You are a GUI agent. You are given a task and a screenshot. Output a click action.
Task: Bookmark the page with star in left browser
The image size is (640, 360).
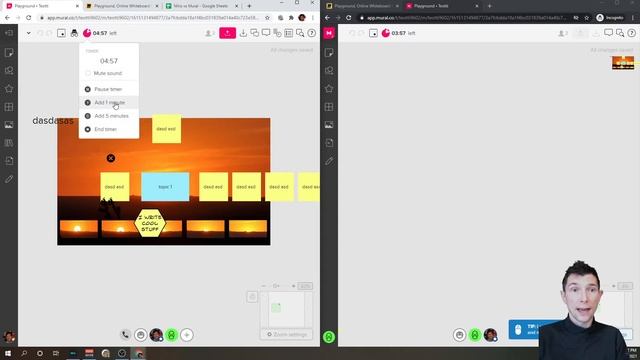click(x=267, y=18)
